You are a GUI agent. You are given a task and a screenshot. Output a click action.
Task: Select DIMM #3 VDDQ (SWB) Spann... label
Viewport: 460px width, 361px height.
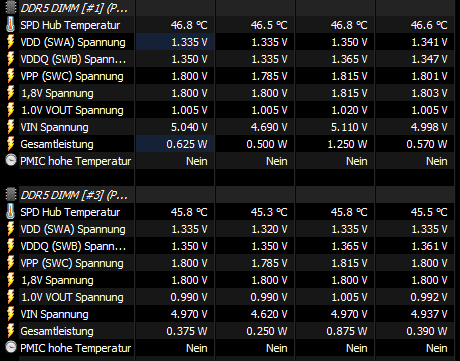pos(73,246)
